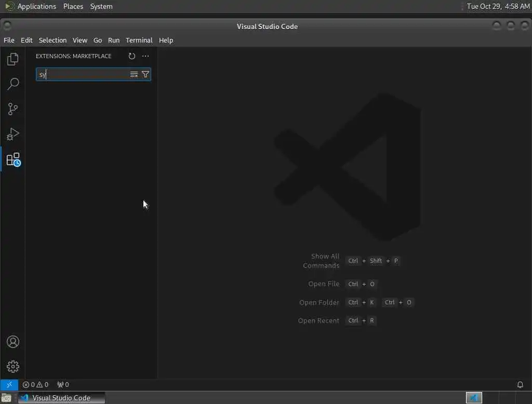This screenshot has width=532, height=404.
Task: Open the Source Control view
Action: (x=13, y=109)
